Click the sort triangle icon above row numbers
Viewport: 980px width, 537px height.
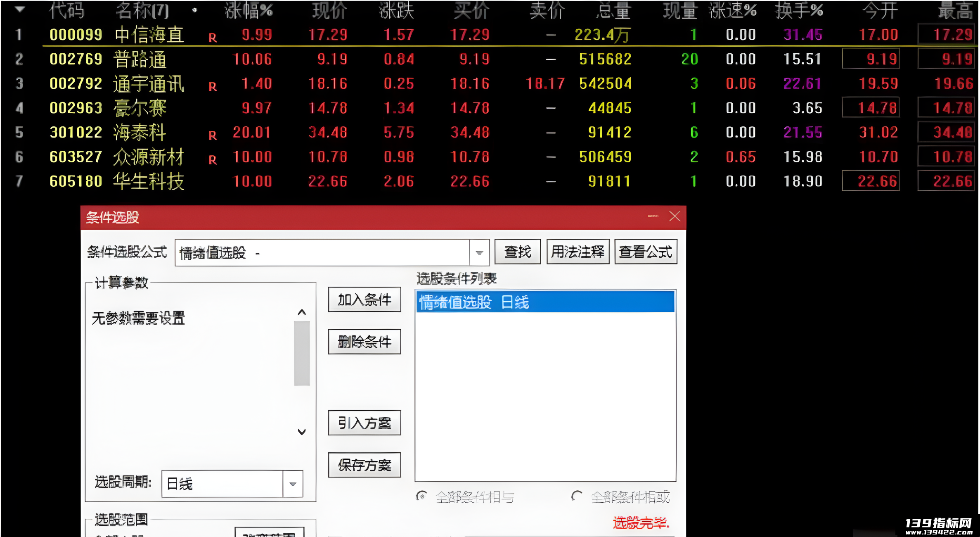pyautogui.click(x=20, y=9)
